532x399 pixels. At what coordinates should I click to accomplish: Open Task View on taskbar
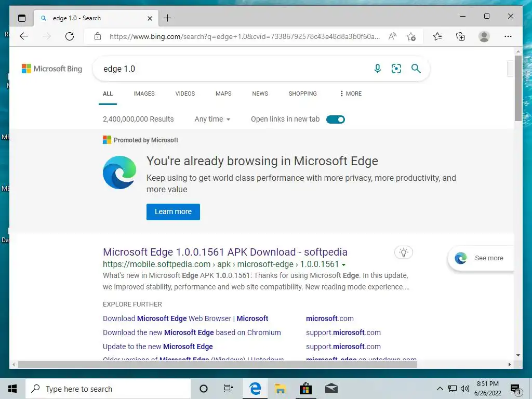(x=229, y=389)
